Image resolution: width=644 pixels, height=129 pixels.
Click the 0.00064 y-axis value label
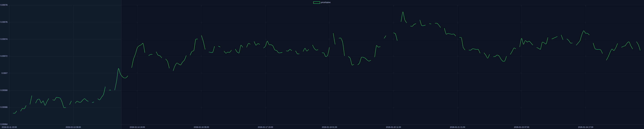pyautogui.click(x=4, y=124)
